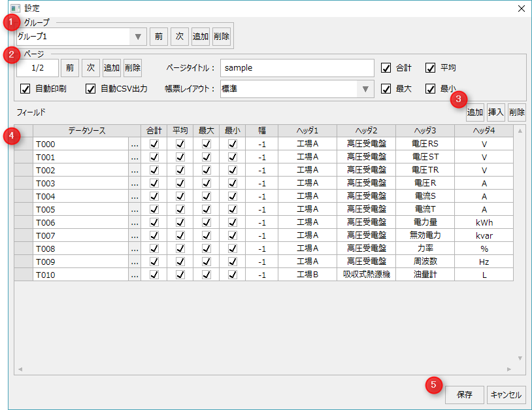Uncheck 最大 checkbox in the T002 row

(x=206, y=170)
